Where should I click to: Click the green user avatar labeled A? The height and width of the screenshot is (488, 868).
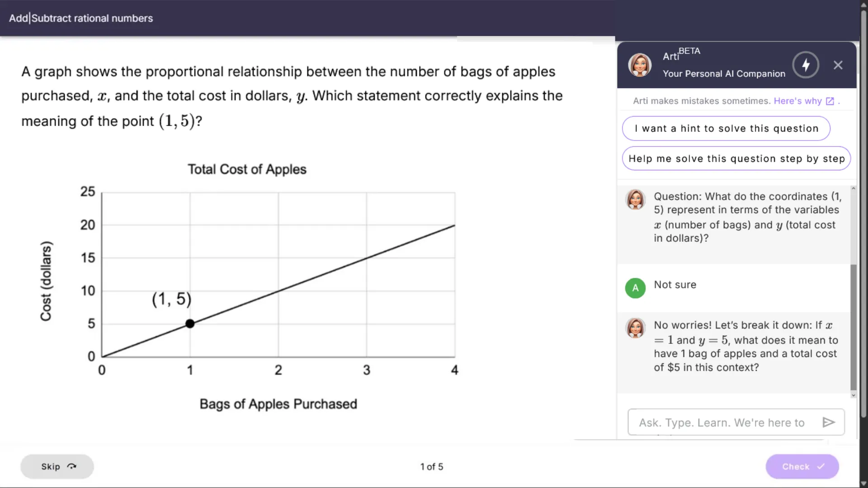(635, 288)
